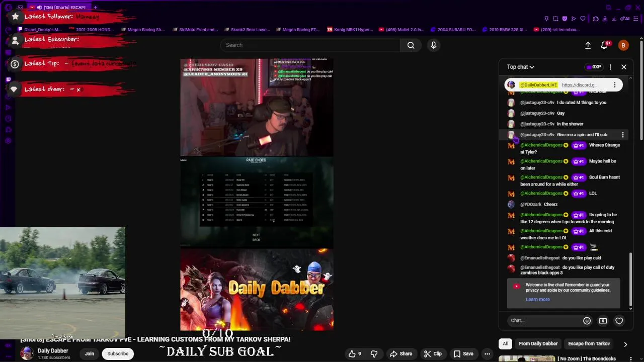Close the live chat panel

pos(624,67)
